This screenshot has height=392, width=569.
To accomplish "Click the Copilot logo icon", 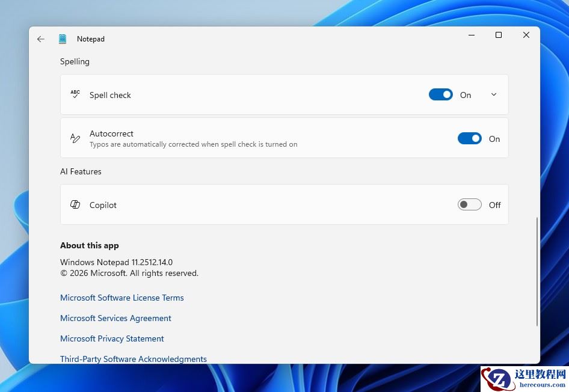I will (x=75, y=205).
